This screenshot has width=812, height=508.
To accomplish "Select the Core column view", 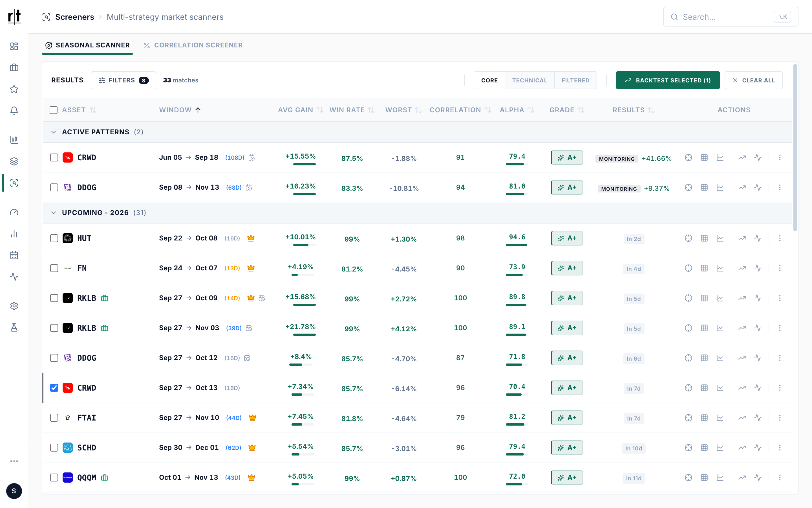I will pos(489,80).
